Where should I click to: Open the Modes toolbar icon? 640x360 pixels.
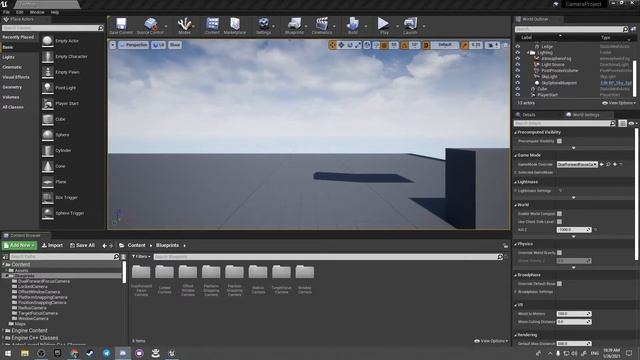pyautogui.click(x=184, y=25)
